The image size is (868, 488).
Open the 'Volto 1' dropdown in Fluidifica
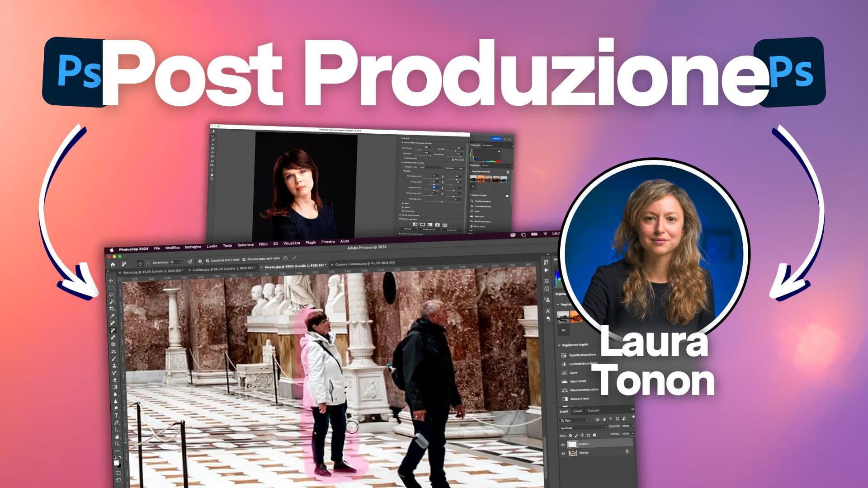[x=430, y=167]
